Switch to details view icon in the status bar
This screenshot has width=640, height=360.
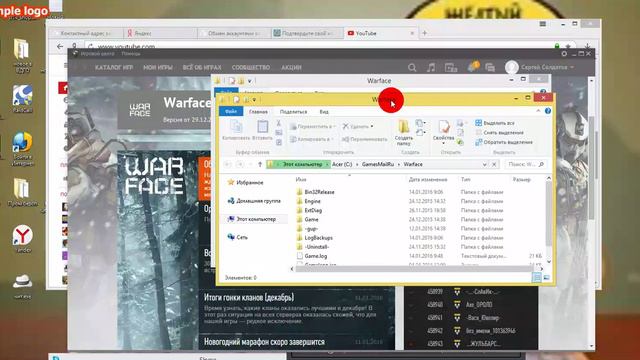pyautogui.click(x=537, y=278)
